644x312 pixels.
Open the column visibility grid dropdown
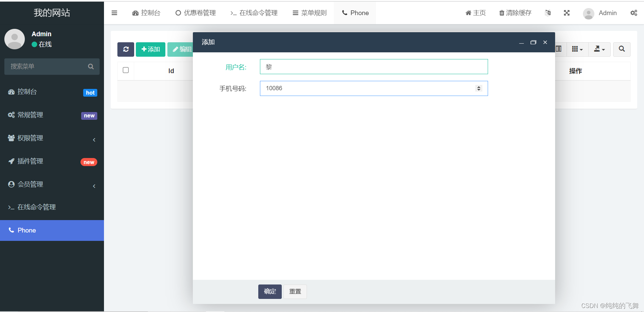(577, 49)
